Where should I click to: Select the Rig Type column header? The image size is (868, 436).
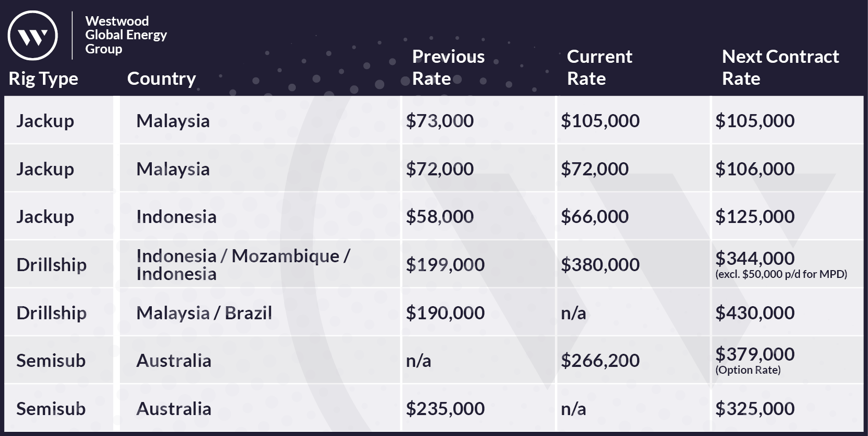click(x=43, y=79)
